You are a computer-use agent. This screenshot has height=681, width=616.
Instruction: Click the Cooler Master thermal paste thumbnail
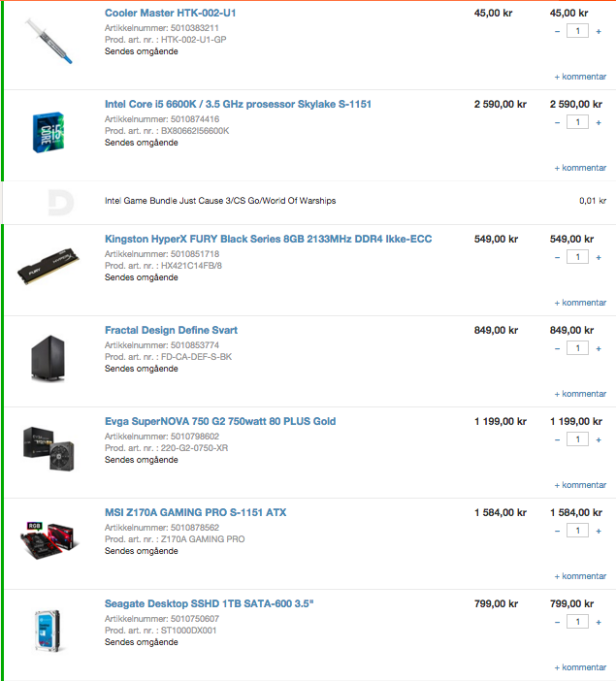(x=49, y=42)
